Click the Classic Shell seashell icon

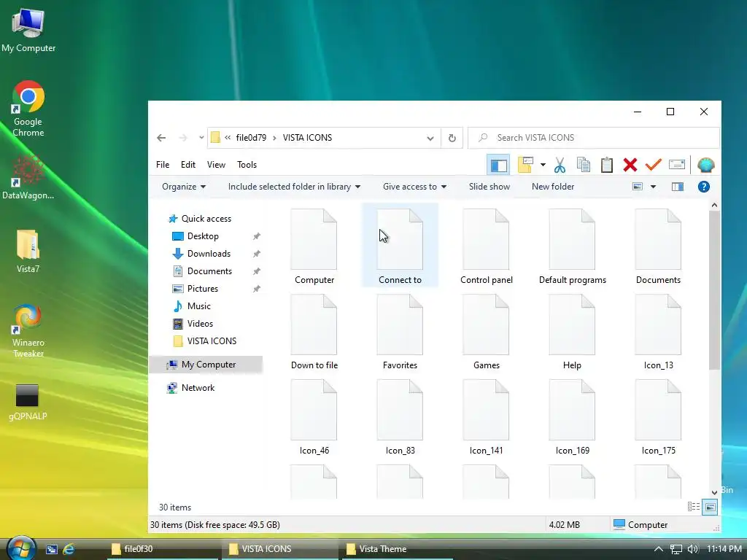705,166
